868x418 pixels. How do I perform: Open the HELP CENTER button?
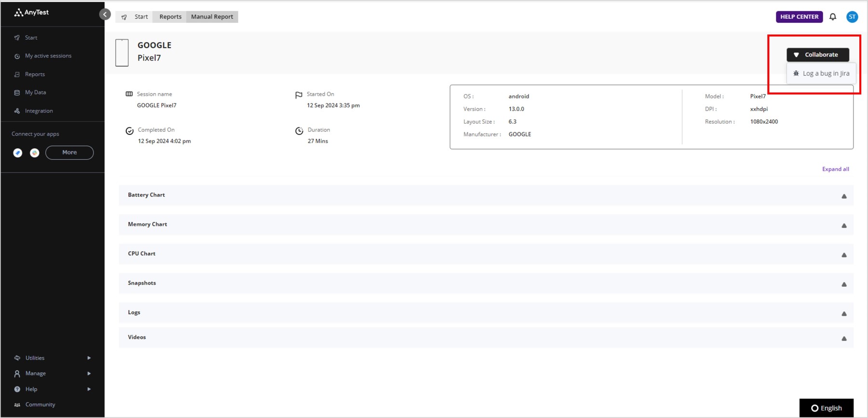[799, 17]
